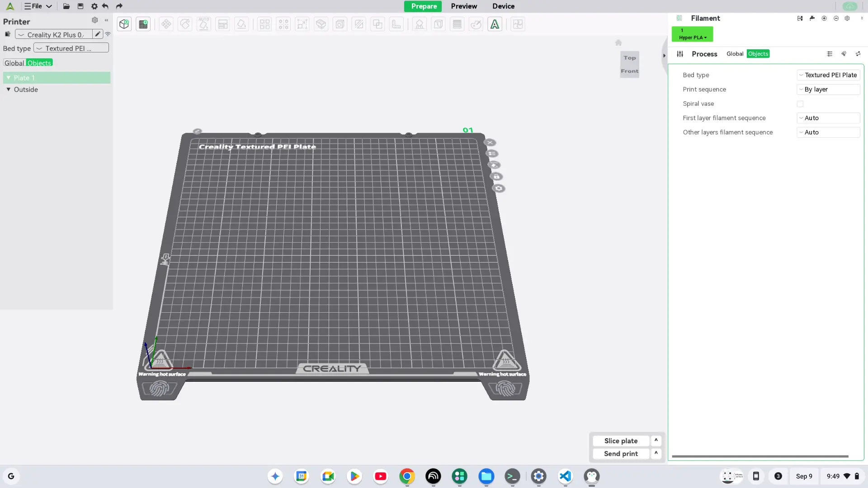Screen dimensions: 868x488
Task: Click the plate lock icon
Action: (496, 177)
